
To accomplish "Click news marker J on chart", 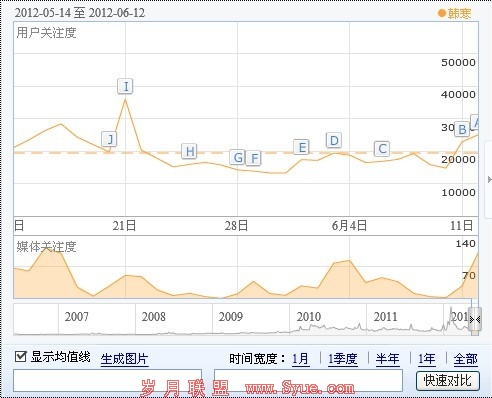I will pos(109,139).
